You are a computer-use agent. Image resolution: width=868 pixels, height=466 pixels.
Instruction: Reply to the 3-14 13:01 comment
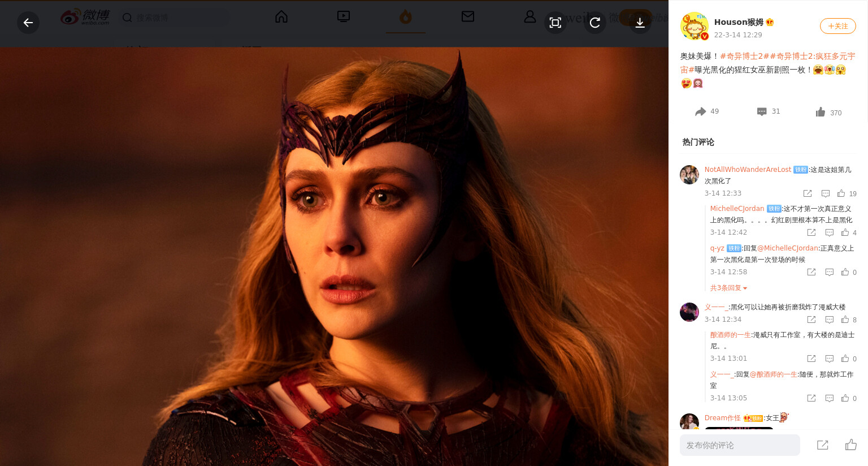point(830,359)
